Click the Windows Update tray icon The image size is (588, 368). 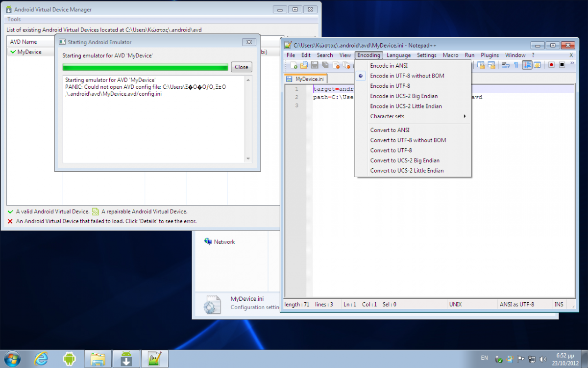(510, 359)
